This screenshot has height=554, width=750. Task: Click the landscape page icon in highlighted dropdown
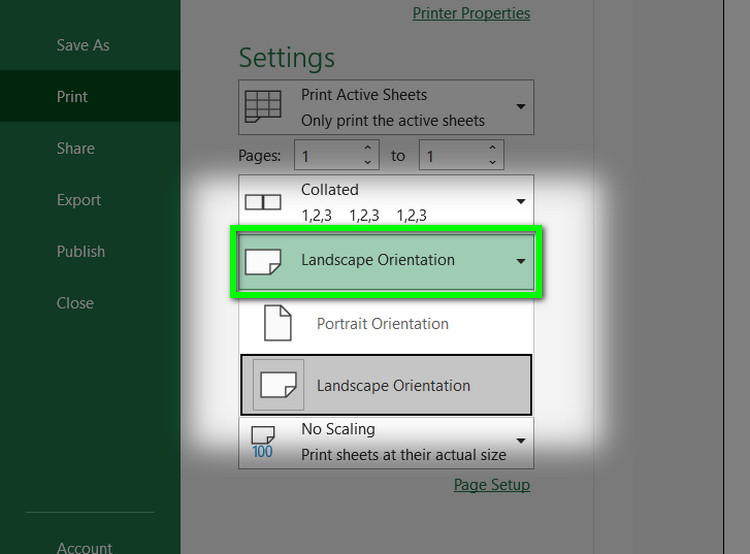pyautogui.click(x=263, y=261)
